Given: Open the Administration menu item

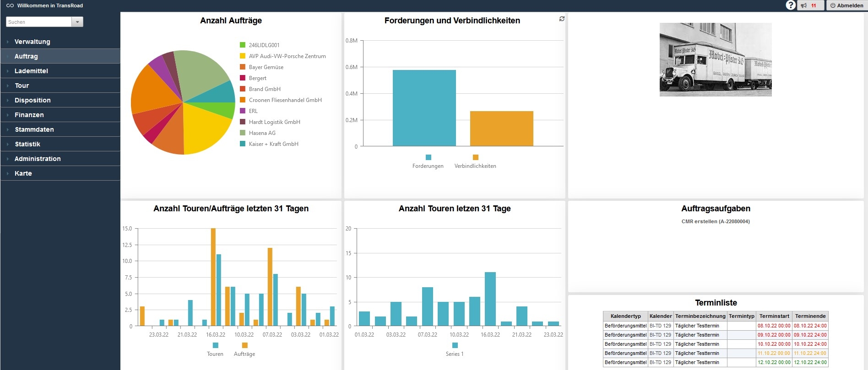Looking at the screenshot, I should (x=60, y=159).
